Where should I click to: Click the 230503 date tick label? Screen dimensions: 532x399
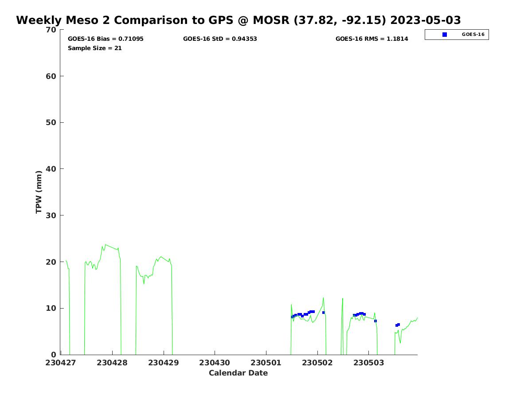pos(368,363)
